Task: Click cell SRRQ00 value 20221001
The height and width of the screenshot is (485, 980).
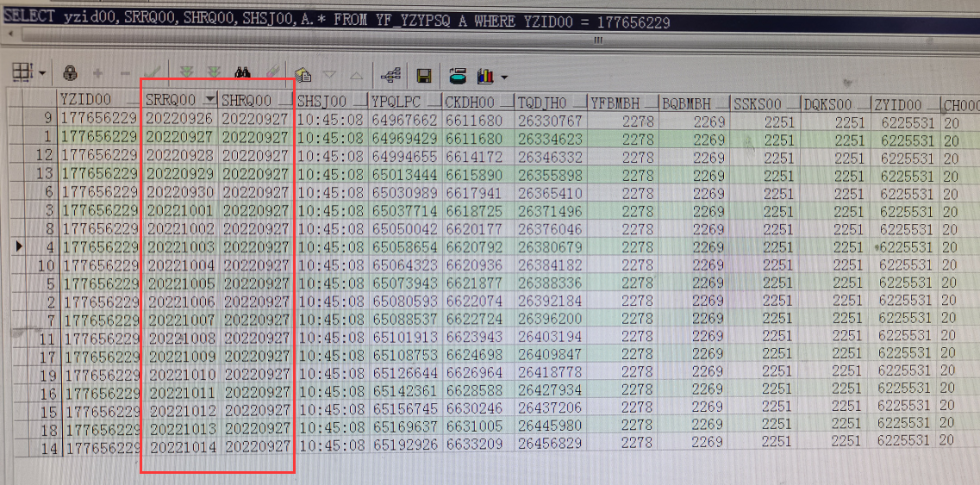Action: [179, 210]
